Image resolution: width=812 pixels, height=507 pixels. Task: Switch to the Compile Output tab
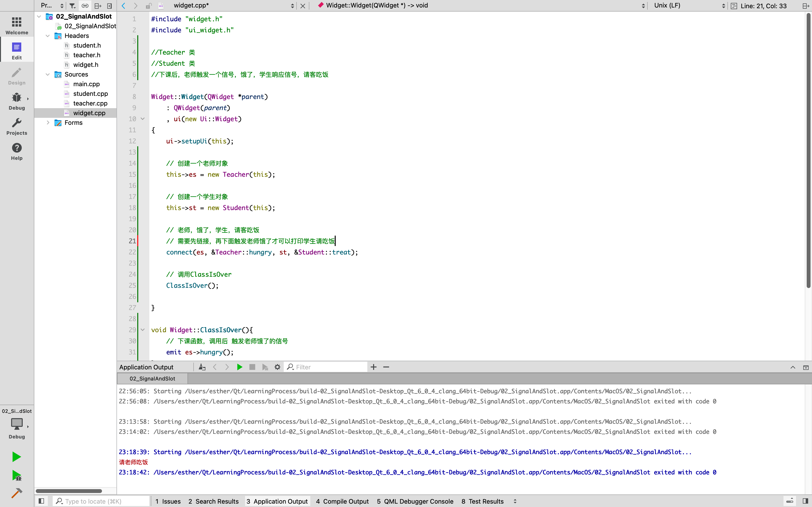click(x=342, y=501)
